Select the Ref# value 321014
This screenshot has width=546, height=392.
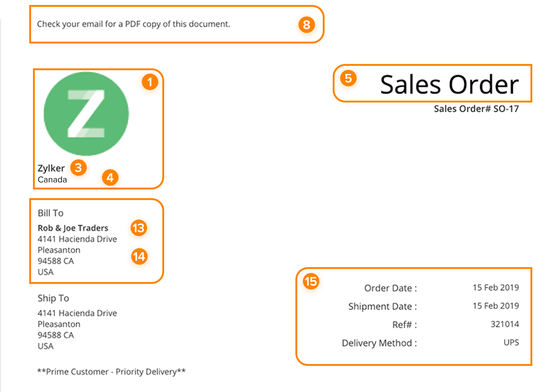(505, 324)
